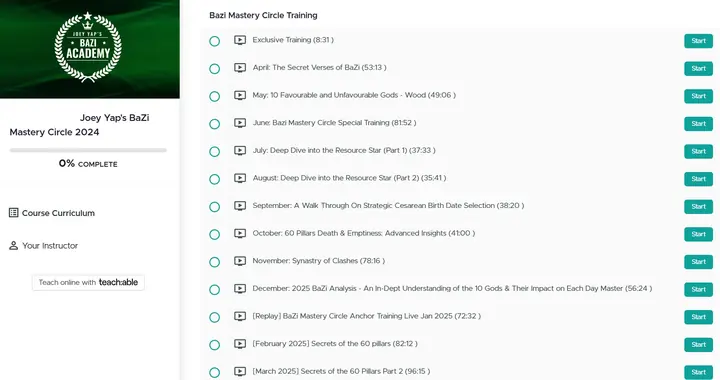
Task: Mark March 2025 Part 2 completion circle
Action: click(x=214, y=372)
